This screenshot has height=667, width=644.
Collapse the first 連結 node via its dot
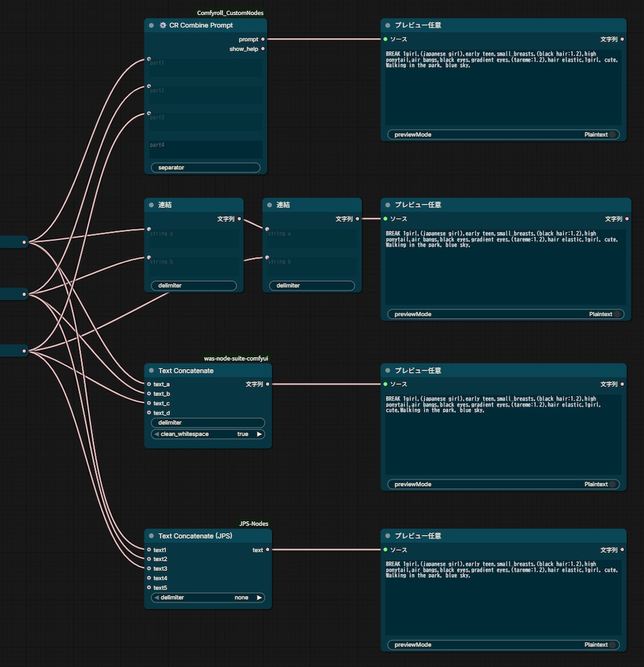point(151,204)
